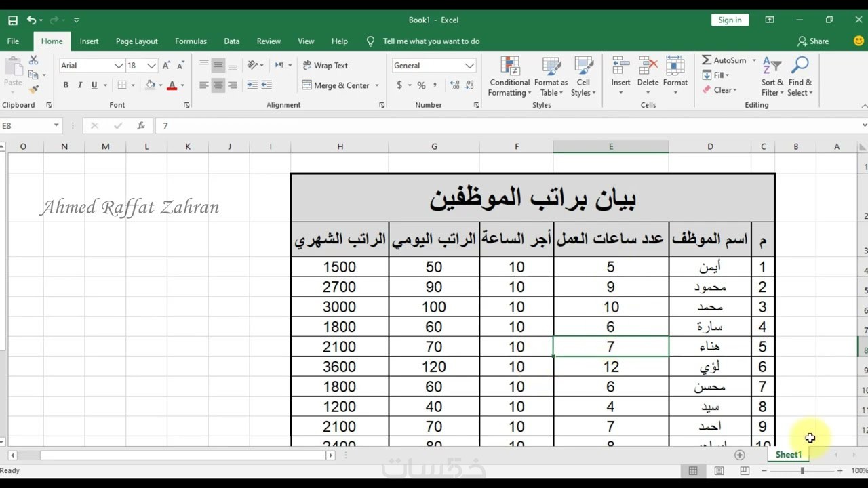Viewport: 868px width, 488px height.
Task: Click the Decrease Decimal icon
Action: 469,85
